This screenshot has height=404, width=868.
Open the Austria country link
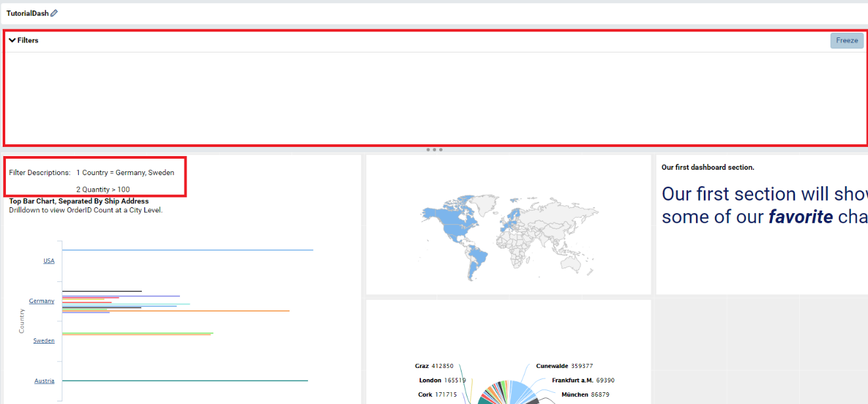tap(45, 381)
